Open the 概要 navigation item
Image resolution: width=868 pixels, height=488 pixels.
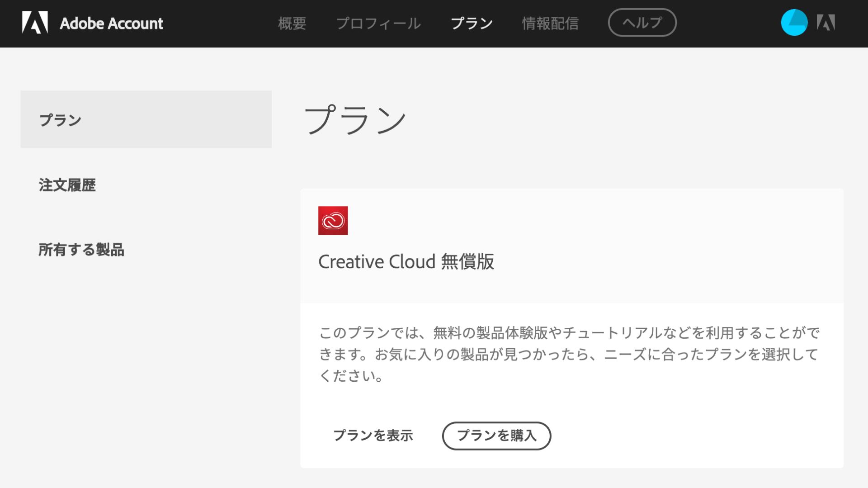pos(292,23)
